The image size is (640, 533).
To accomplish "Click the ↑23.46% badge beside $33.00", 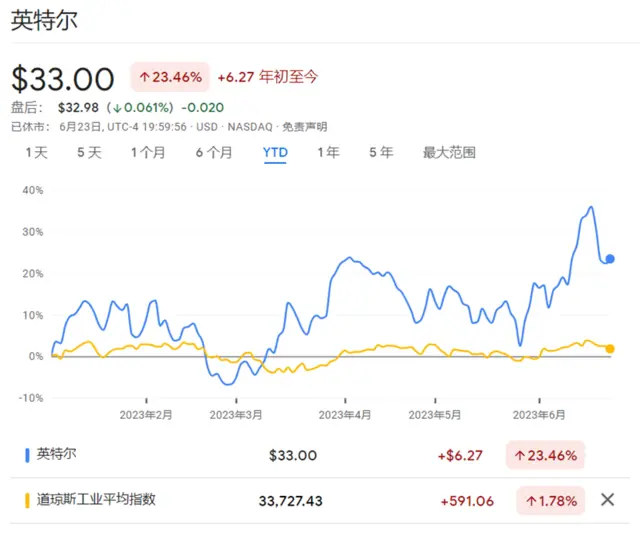I will pos(170,77).
